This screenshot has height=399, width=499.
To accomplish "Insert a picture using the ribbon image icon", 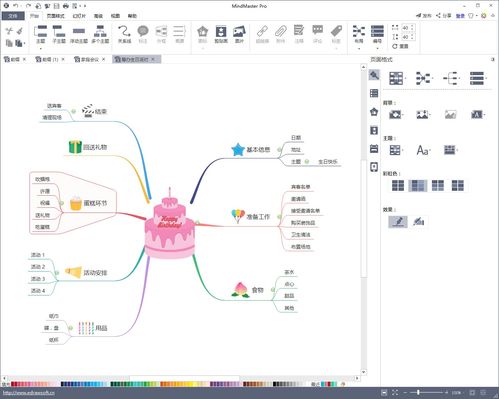I will click(x=239, y=34).
